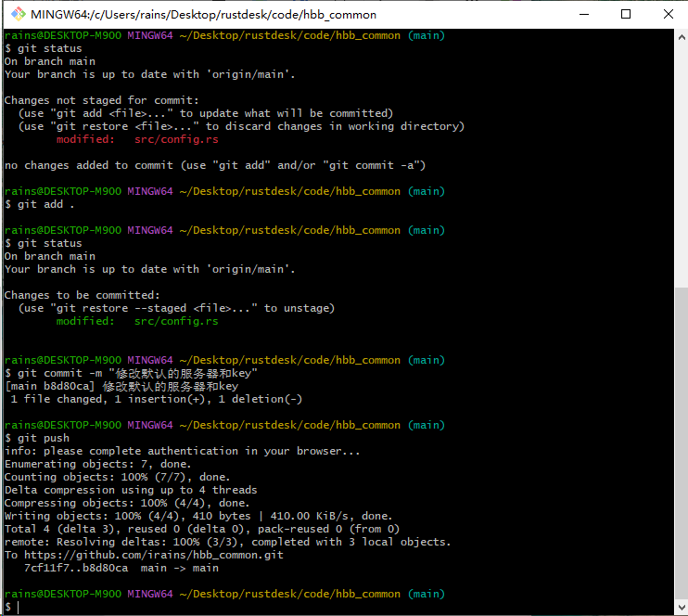Click the cursor at the last prompt

coord(19,607)
